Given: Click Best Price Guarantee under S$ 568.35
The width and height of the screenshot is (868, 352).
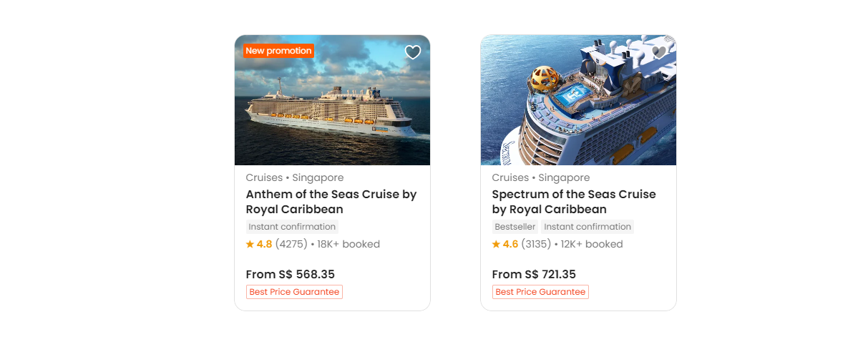Looking at the screenshot, I should (294, 292).
